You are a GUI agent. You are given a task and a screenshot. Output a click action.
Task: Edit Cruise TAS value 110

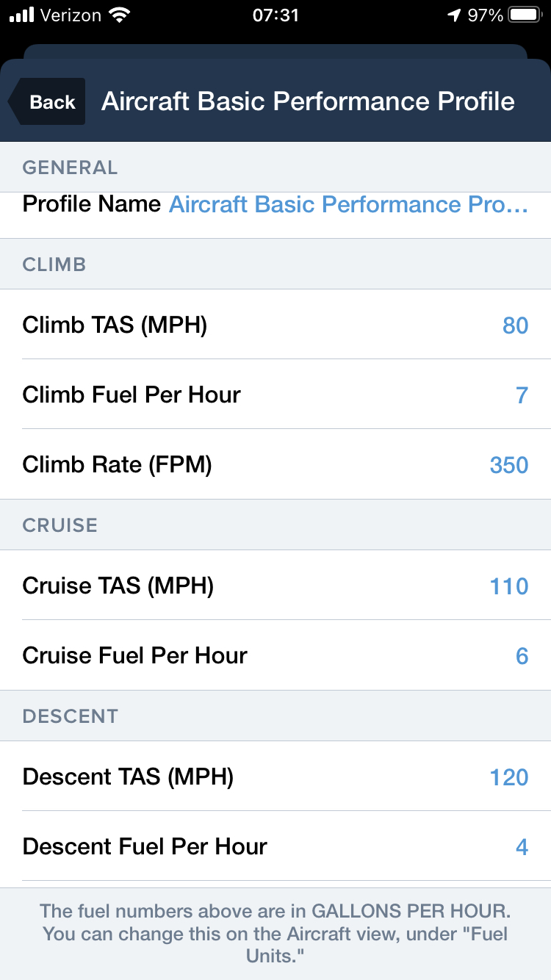pos(509,586)
